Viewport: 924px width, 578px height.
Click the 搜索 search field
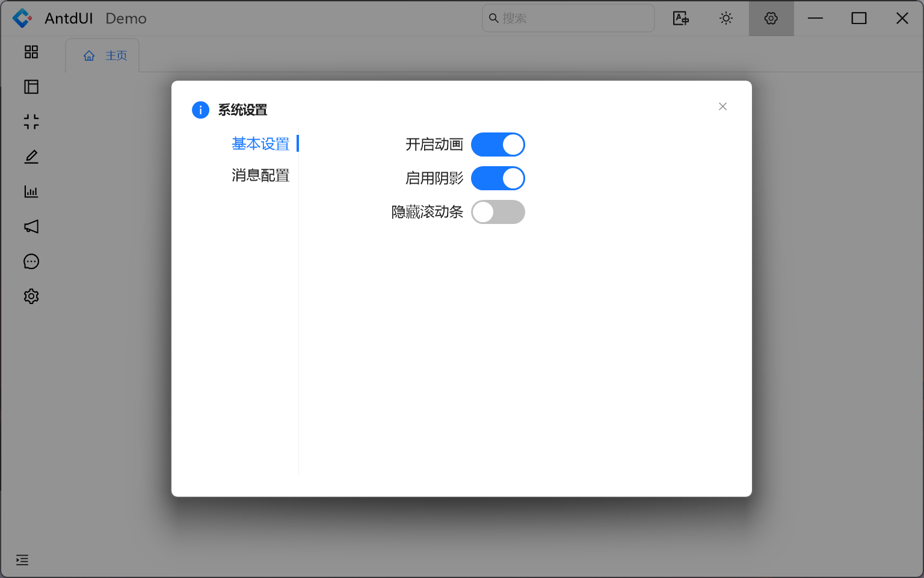[568, 18]
